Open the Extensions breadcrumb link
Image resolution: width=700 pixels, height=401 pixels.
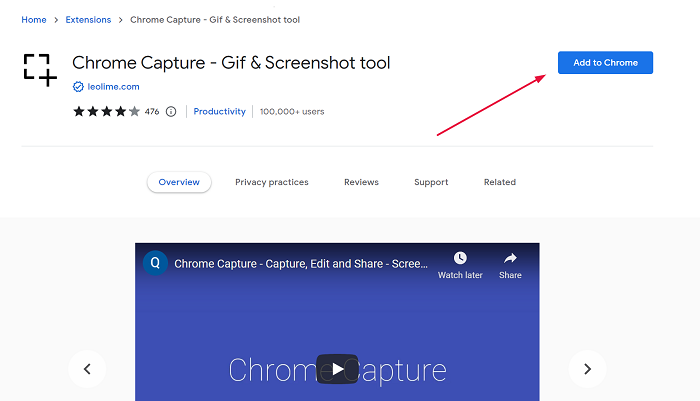click(88, 20)
